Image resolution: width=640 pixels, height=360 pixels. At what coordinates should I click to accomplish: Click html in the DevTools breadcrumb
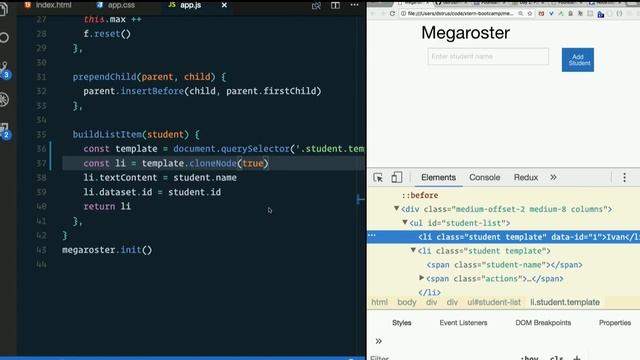pos(380,302)
